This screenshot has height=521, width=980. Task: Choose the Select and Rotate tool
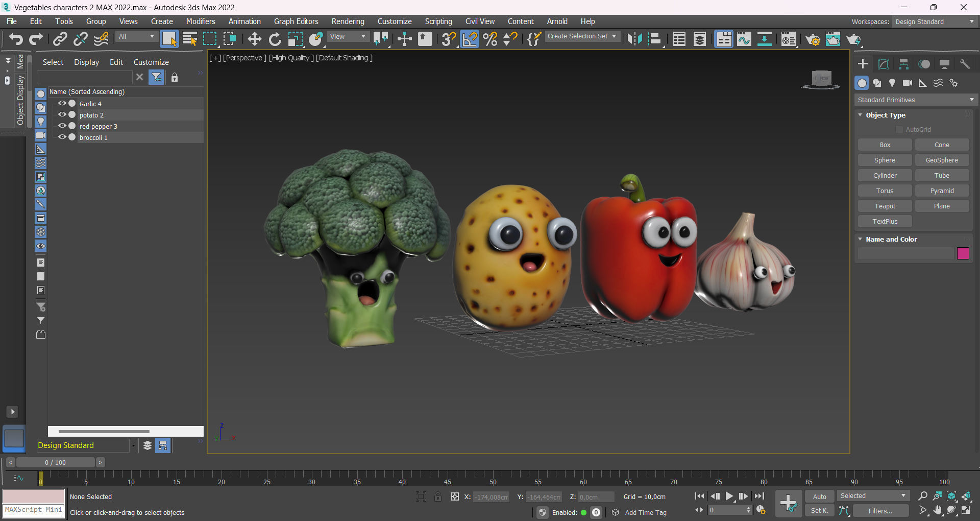click(x=275, y=39)
